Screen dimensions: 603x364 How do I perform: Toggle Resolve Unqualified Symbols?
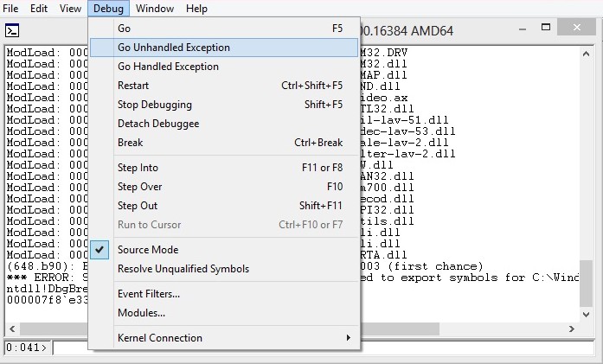click(183, 269)
